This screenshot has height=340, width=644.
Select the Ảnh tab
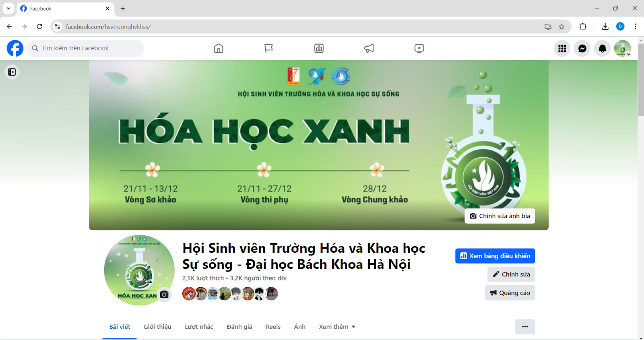click(299, 327)
